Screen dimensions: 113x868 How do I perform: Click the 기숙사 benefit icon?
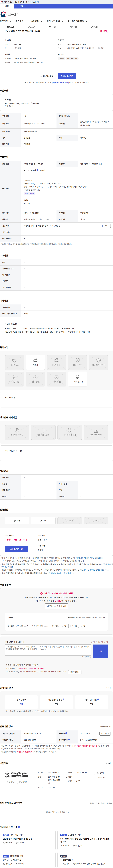(35, 362)
